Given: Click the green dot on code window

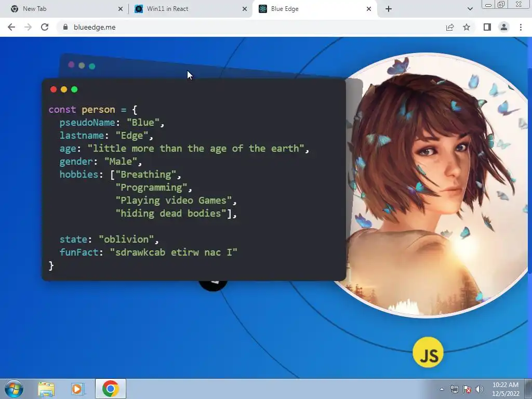Looking at the screenshot, I should [x=74, y=89].
